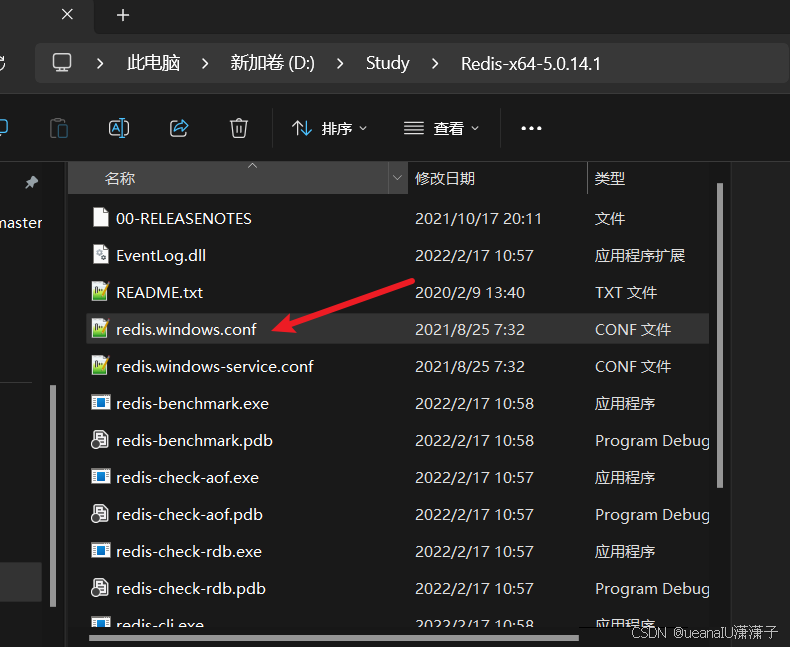Click the redis-check-aof.exe application icon
Screen dimensions: 790x647
coord(101,477)
